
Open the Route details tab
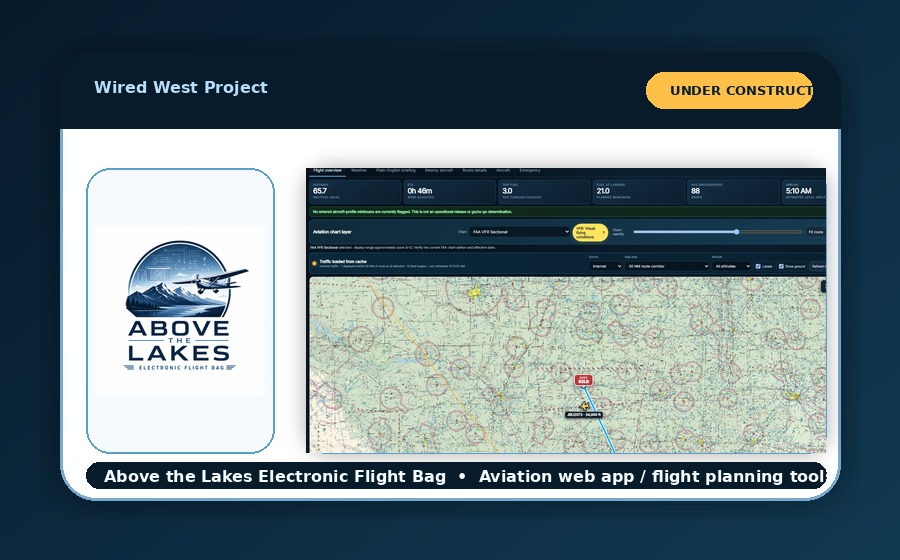[475, 170]
